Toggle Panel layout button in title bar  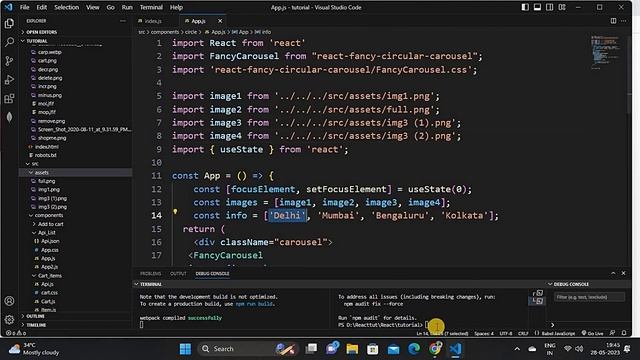click(x=537, y=7)
